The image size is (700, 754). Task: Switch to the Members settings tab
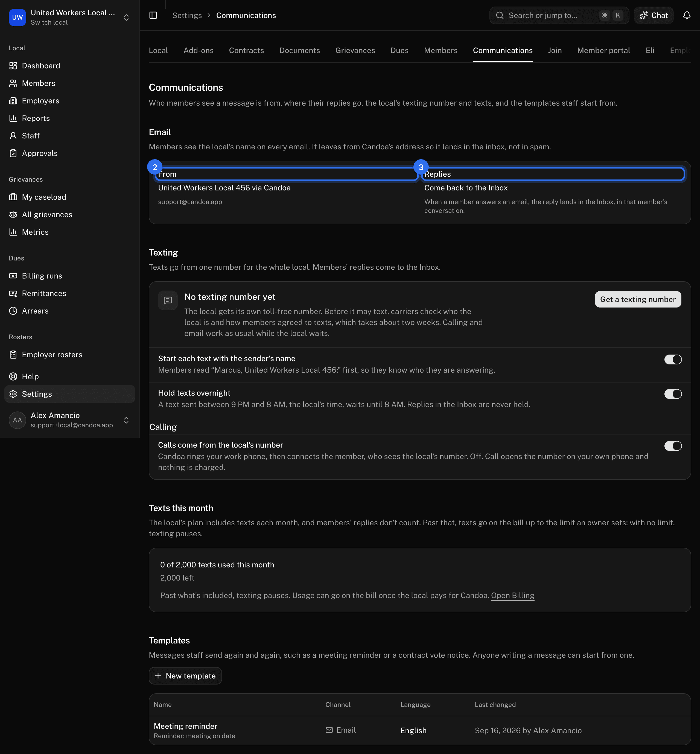(x=441, y=50)
